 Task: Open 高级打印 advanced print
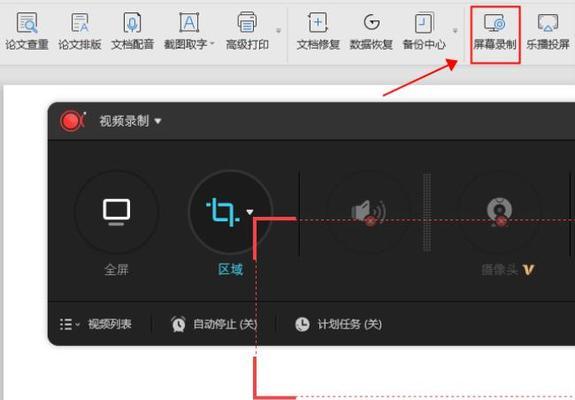[x=247, y=31]
